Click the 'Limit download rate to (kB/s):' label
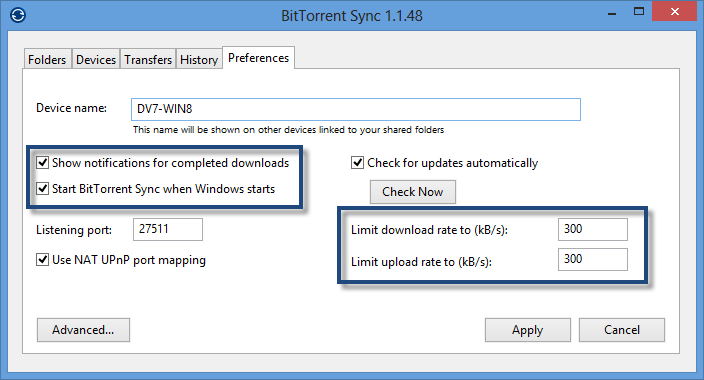Screen dimensions: 704x380 click(x=429, y=230)
